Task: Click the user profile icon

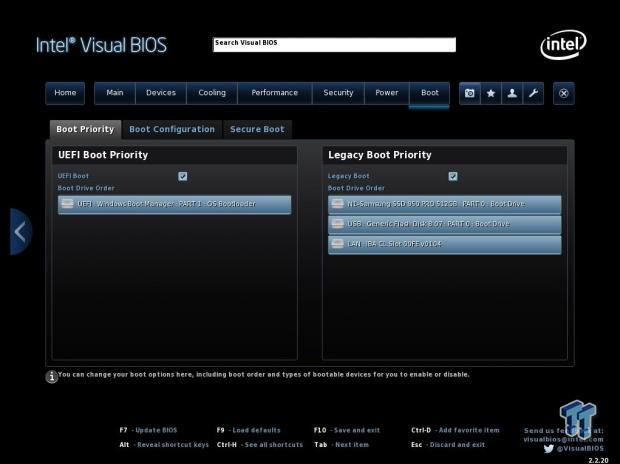Action: pos(512,93)
